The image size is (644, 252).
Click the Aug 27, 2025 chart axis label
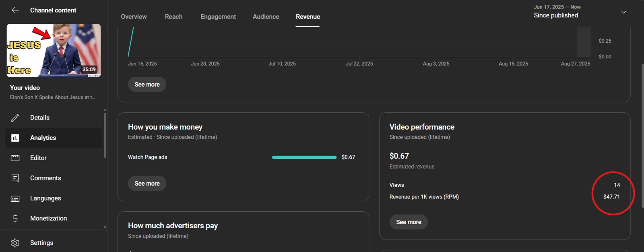click(x=576, y=64)
